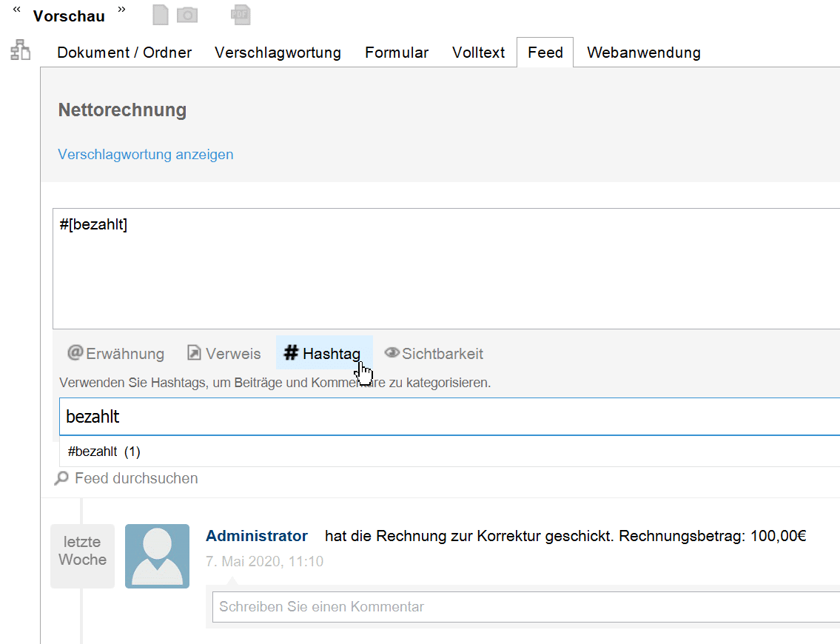Click the blank document icon beside Vorschau
Screen dimensions: 840x644
[x=160, y=14]
